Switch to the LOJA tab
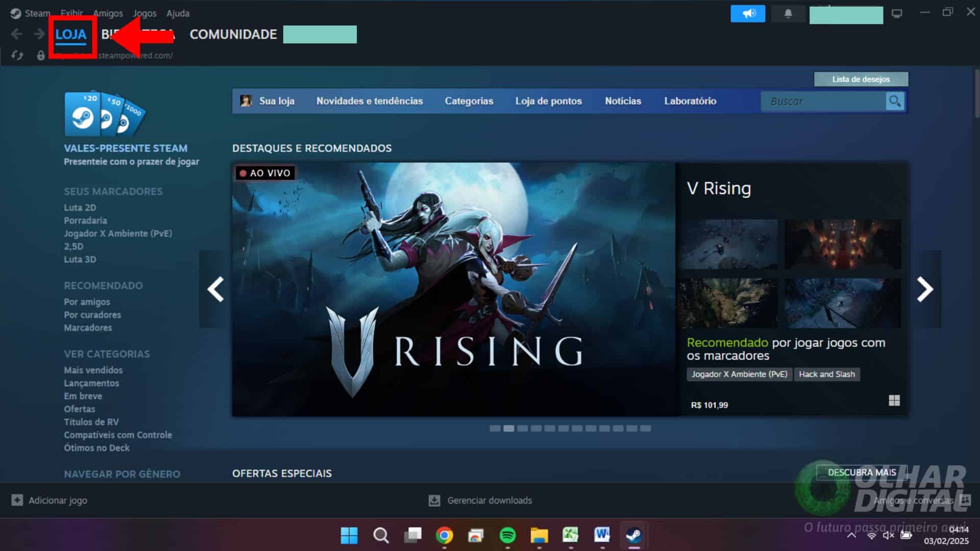This screenshot has height=551, width=980. (71, 34)
